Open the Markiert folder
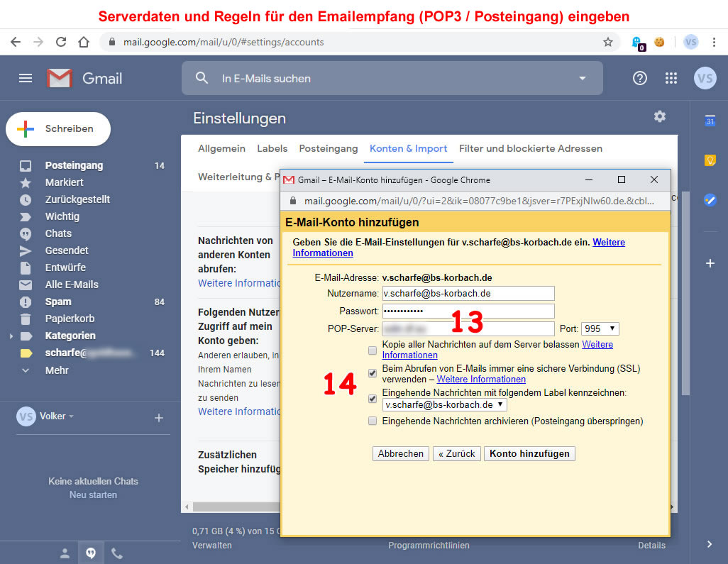 click(64, 182)
